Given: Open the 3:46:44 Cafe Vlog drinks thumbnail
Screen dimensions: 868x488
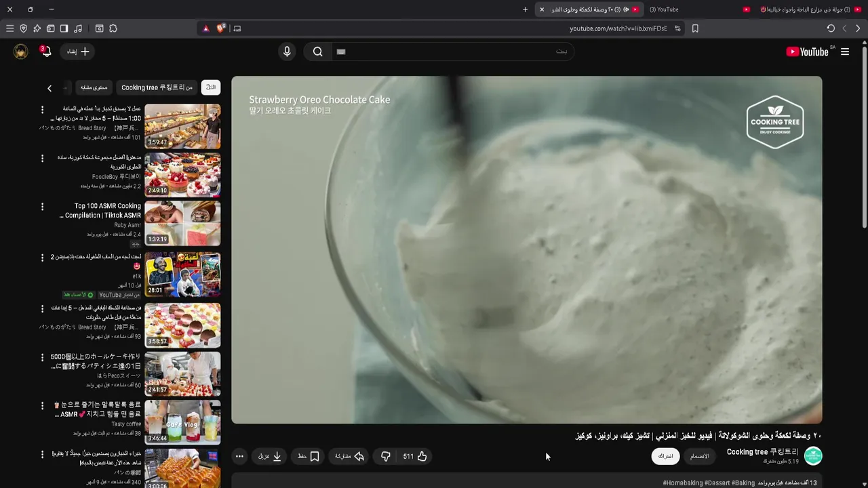Looking at the screenshot, I should [182, 422].
